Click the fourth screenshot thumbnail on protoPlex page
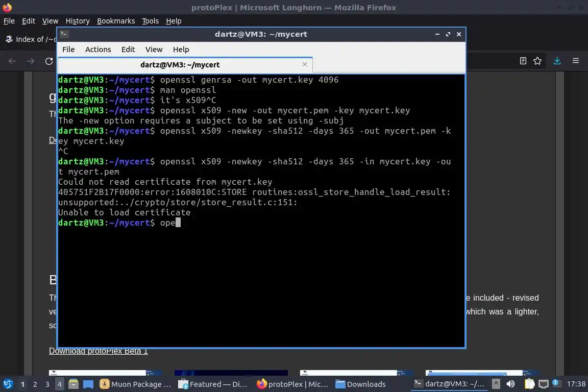Screen dimensions: 588x392 click(x=482, y=373)
